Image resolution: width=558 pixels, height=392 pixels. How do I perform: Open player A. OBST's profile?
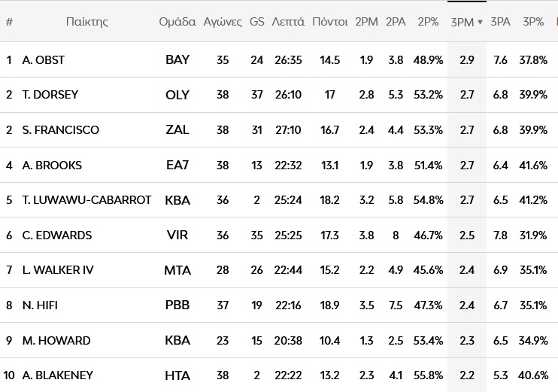(44, 60)
